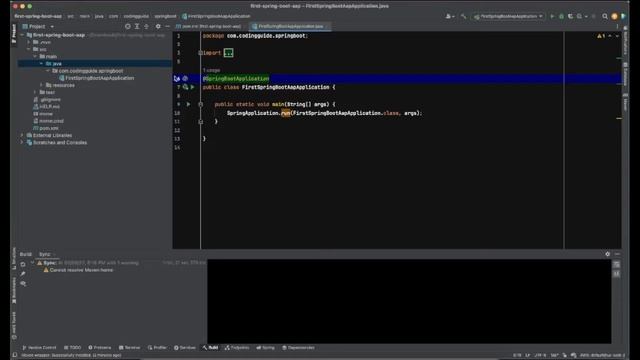Open the Problems tool window
Image resolution: width=640 pixels, height=360 pixels.
point(100,348)
